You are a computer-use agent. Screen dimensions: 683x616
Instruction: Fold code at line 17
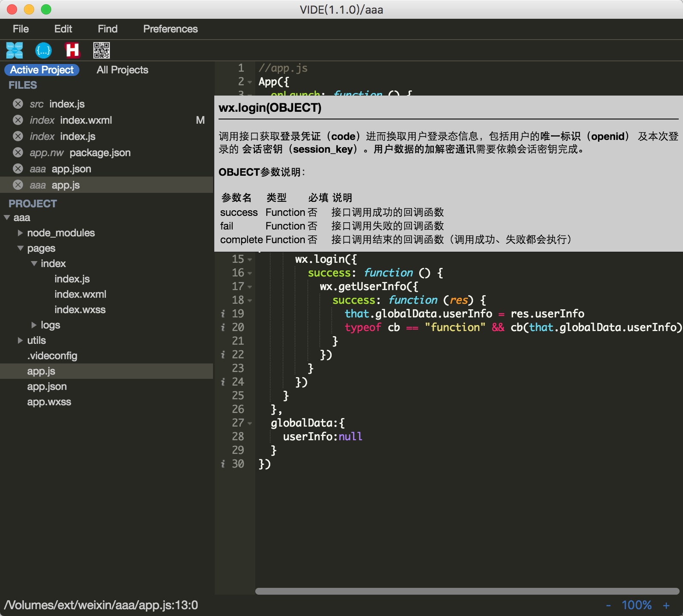pyautogui.click(x=250, y=287)
